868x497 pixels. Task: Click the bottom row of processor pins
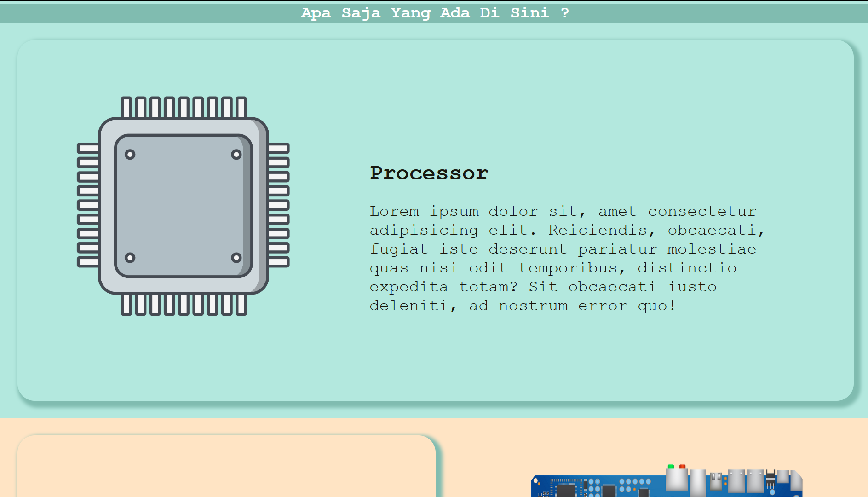(184, 305)
